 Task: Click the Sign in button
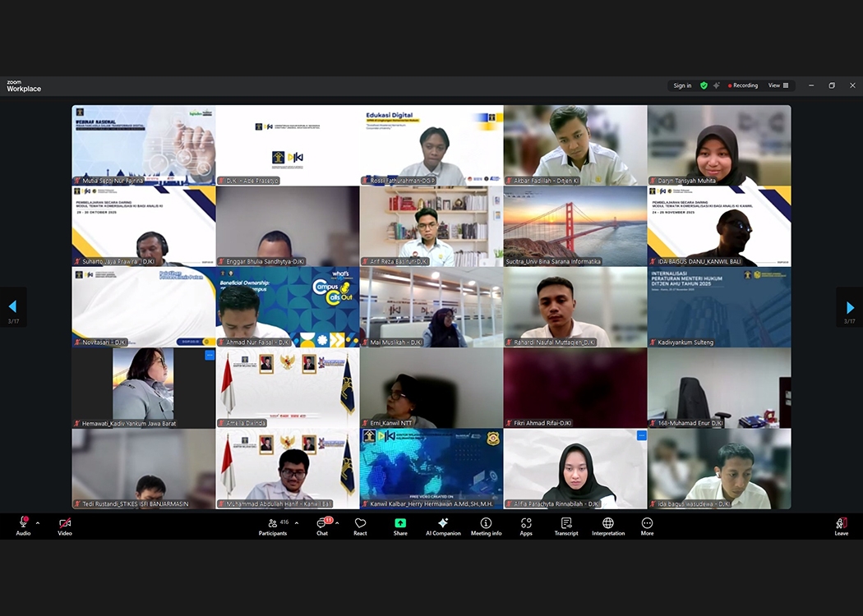point(682,85)
